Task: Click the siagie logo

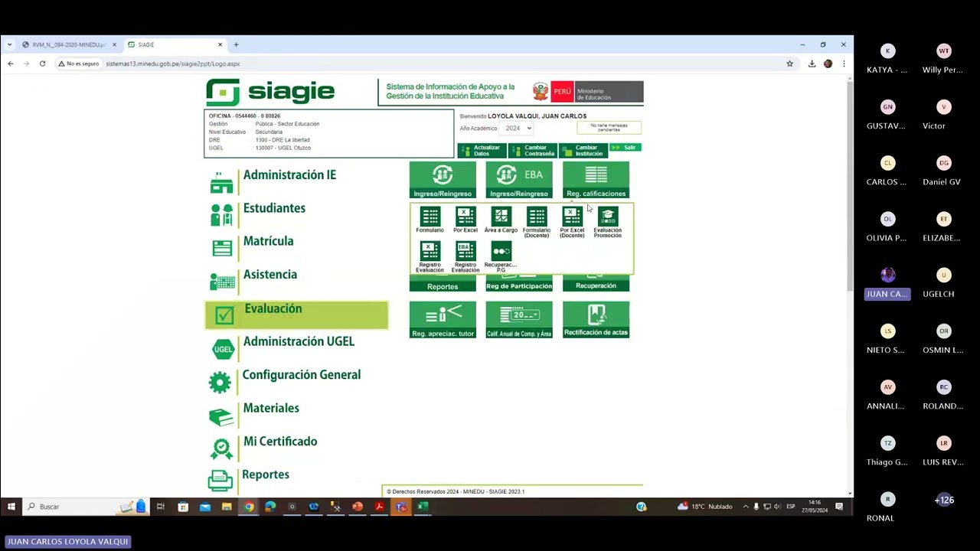Action: [x=270, y=93]
